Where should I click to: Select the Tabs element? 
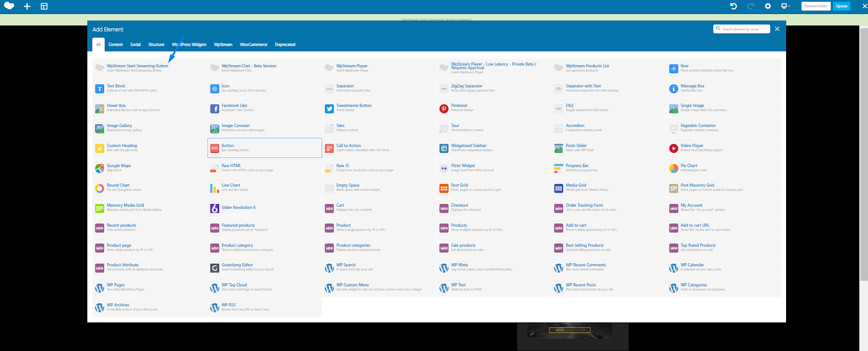click(x=379, y=128)
